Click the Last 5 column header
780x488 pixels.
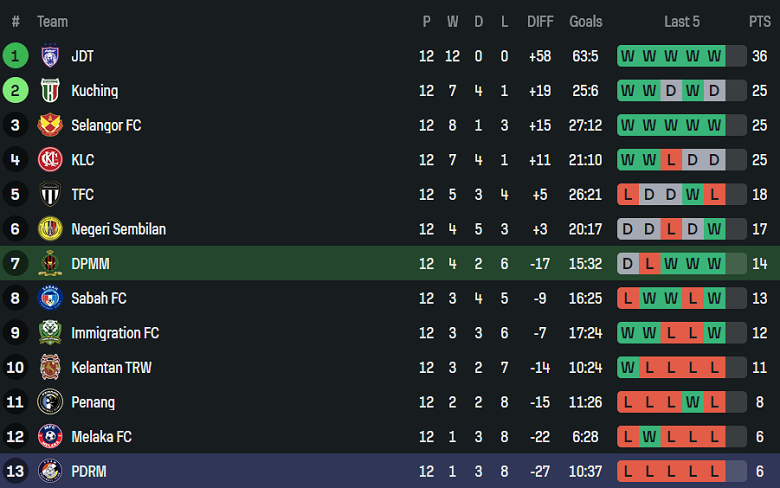[x=682, y=21]
